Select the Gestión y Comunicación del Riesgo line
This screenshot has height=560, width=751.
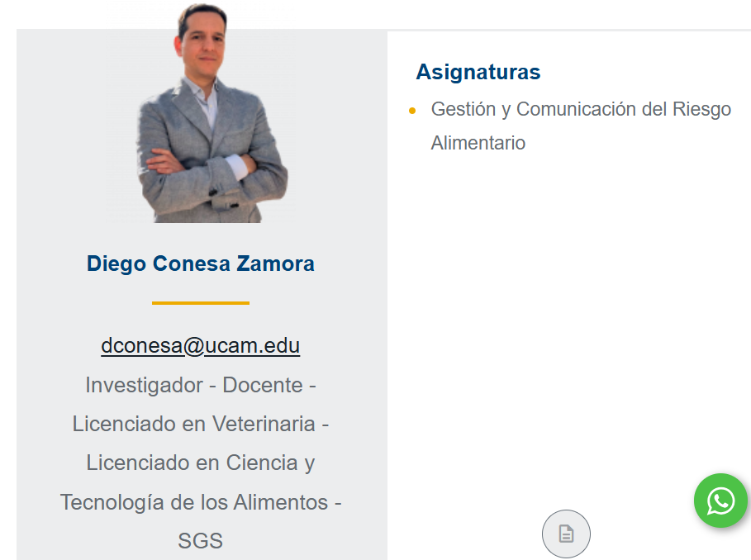coord(581,109)
